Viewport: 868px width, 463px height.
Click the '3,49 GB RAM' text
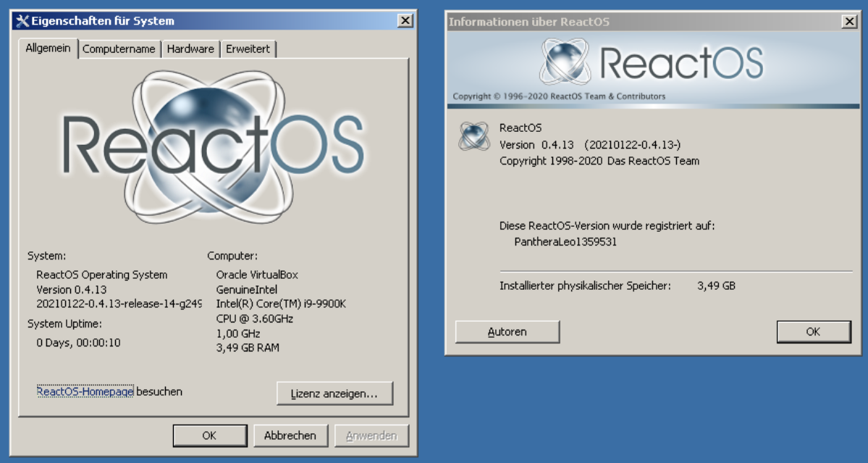[x=248, y=348]
